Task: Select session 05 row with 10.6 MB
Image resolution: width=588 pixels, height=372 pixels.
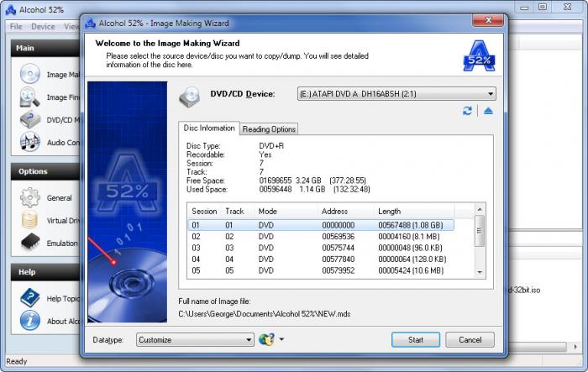Action: click(321, 270)
